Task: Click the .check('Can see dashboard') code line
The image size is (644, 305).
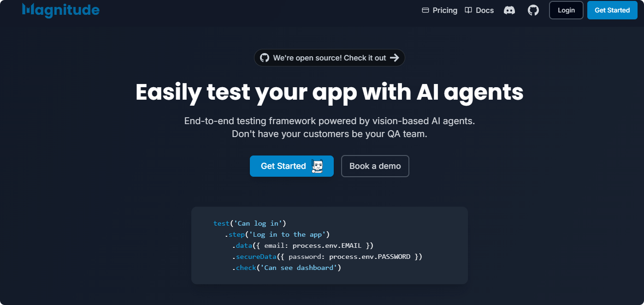Action: 287,268
